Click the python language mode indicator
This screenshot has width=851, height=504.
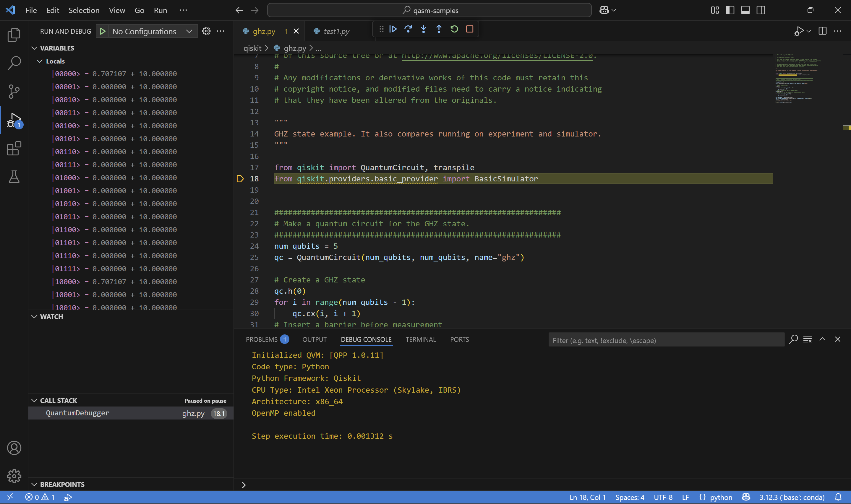721,497
